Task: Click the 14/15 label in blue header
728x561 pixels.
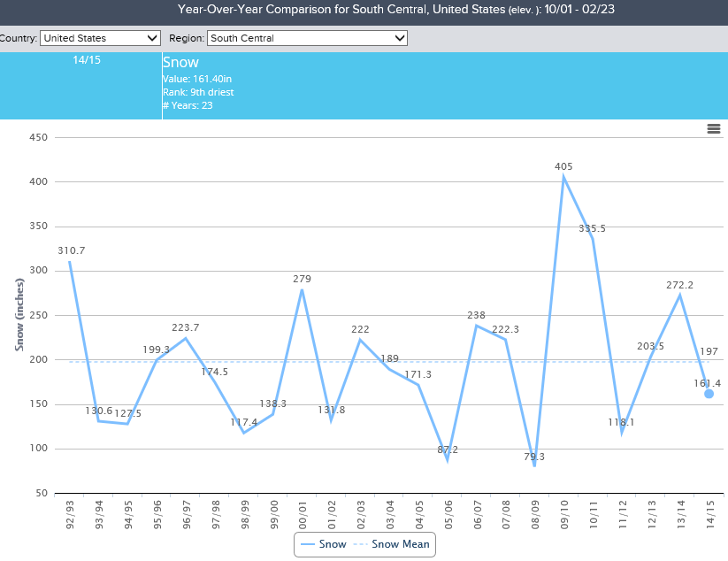Action: tap(87, 61)
